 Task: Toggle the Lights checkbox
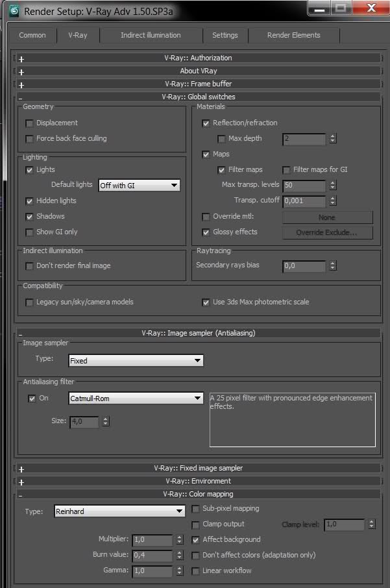(x=29, y=170)
